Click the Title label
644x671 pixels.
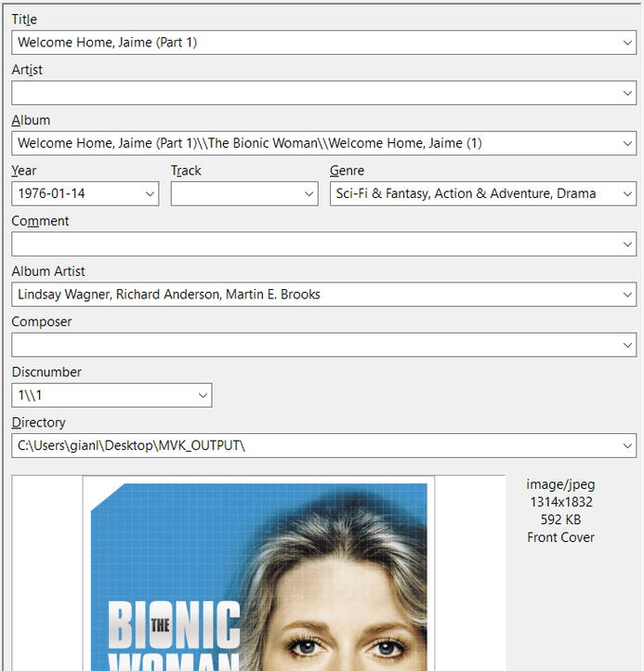click(x=24, y=20)
